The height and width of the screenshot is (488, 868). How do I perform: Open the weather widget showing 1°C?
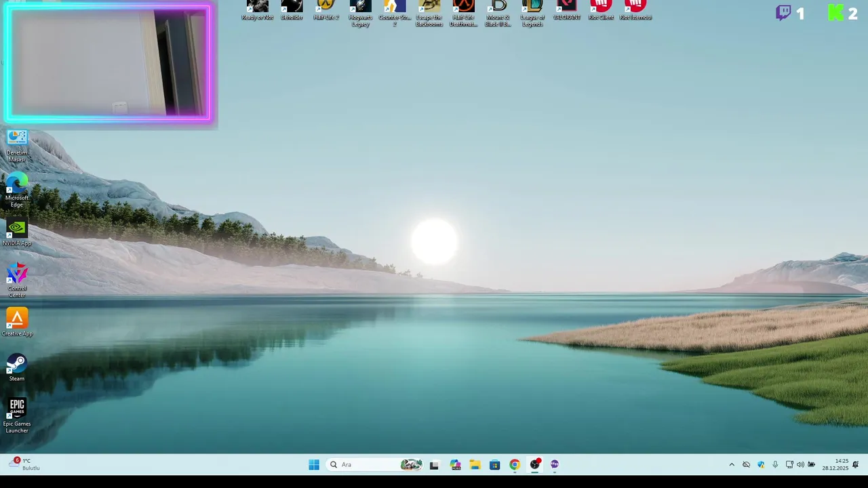(24, 464)
